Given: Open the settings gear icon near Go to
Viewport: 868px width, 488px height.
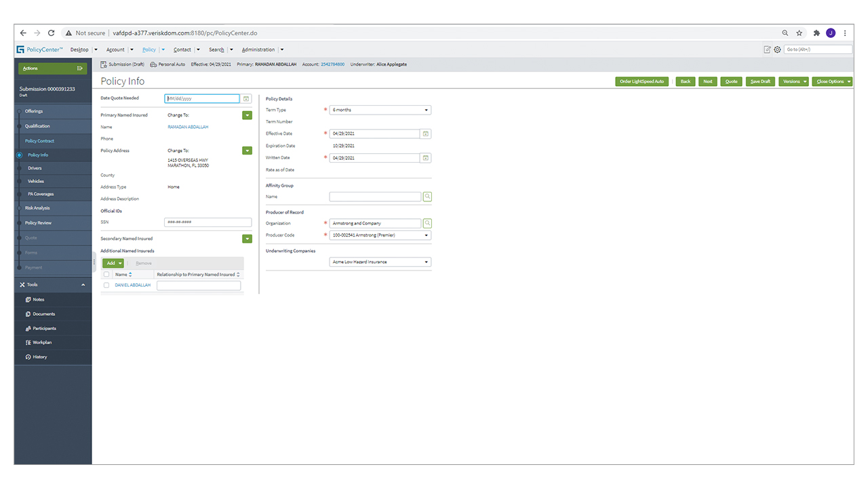Looking at the screenshot, I should [777, 49].
